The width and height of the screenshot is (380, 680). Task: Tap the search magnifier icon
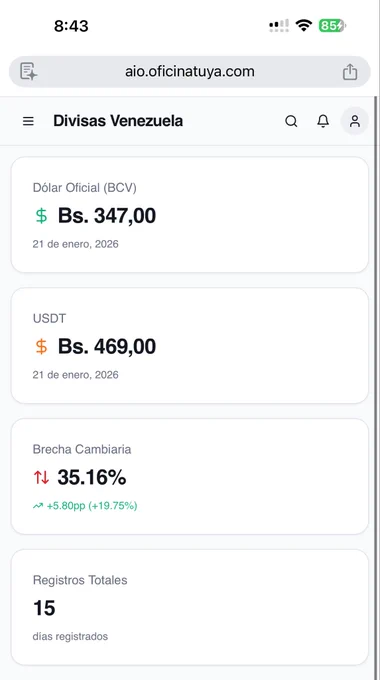point(291,121)
